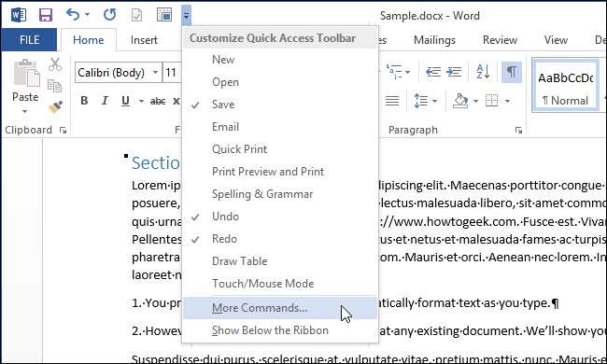Click the Redo circular arrow icon

(x=109, y=15)
